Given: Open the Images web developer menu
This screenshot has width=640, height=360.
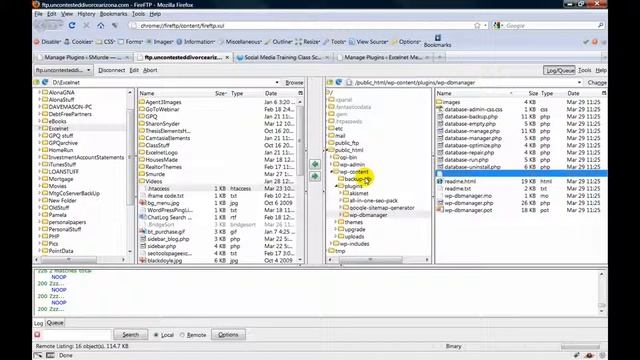Looking at the screenshot, I should 160,42.
